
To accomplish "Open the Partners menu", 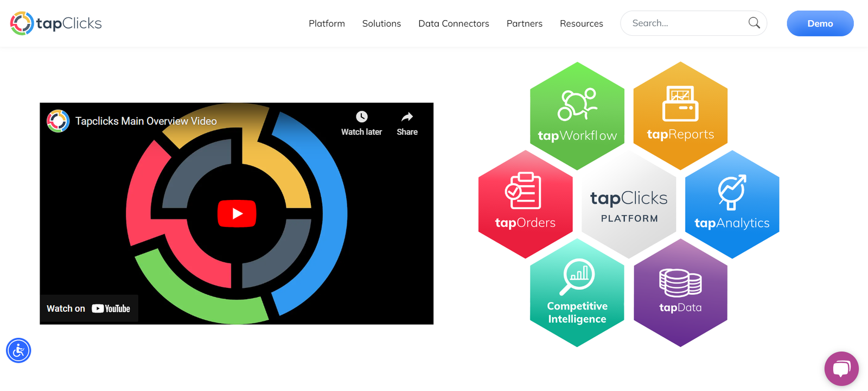I will 525,23.
